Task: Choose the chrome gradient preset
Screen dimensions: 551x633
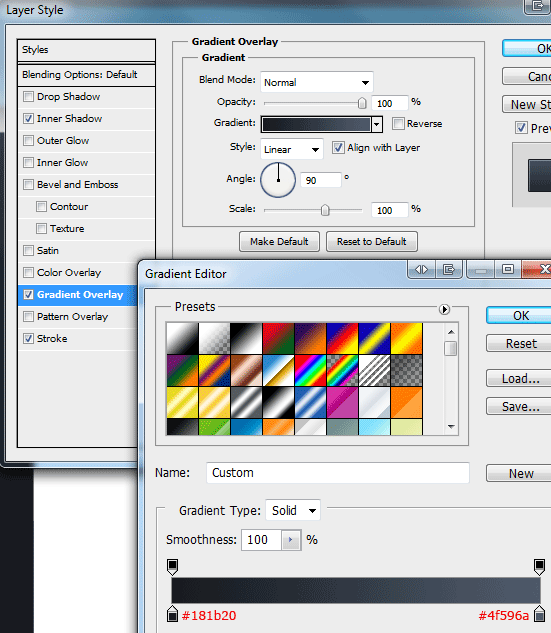Action: click(x=279, y=371)
